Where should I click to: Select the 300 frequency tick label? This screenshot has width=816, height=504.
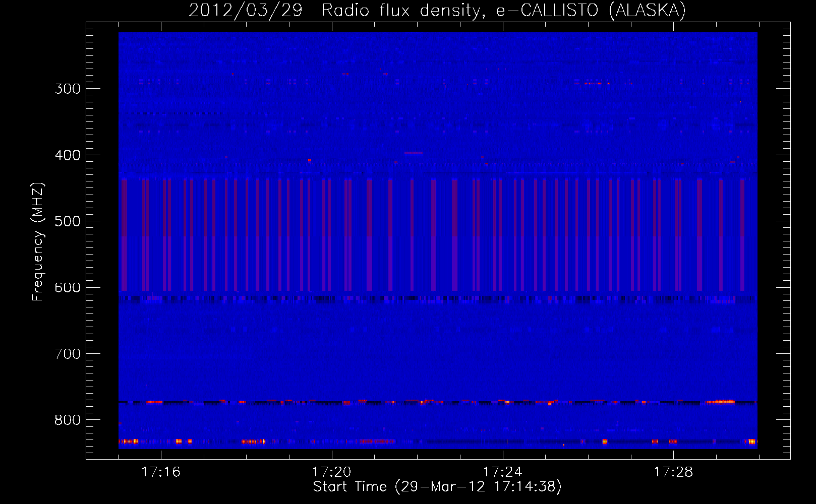point(68,89)
